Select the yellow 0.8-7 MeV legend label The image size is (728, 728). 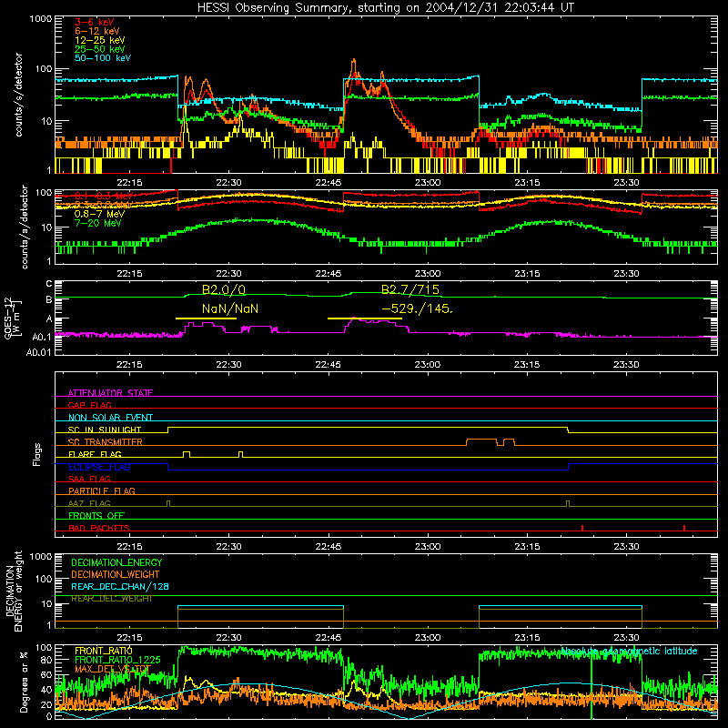coord(100,214)
